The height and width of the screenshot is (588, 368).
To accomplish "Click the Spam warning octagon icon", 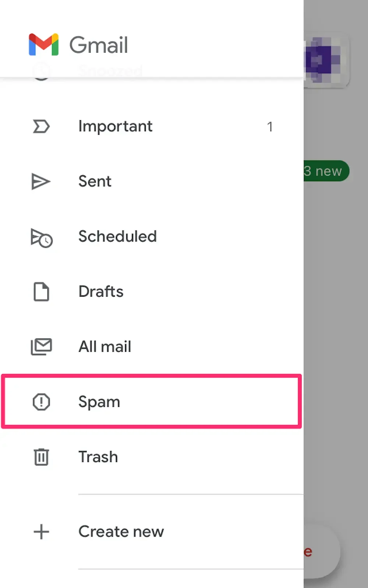I will [41, 402].
